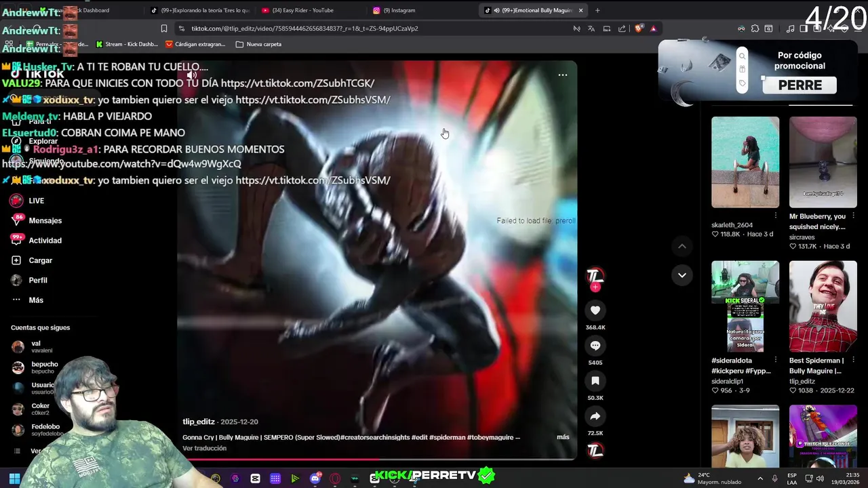The height and width of the screenshot is (488, 868).
Task: Open Actividad in TikTok sidebar
Action: 37,241
